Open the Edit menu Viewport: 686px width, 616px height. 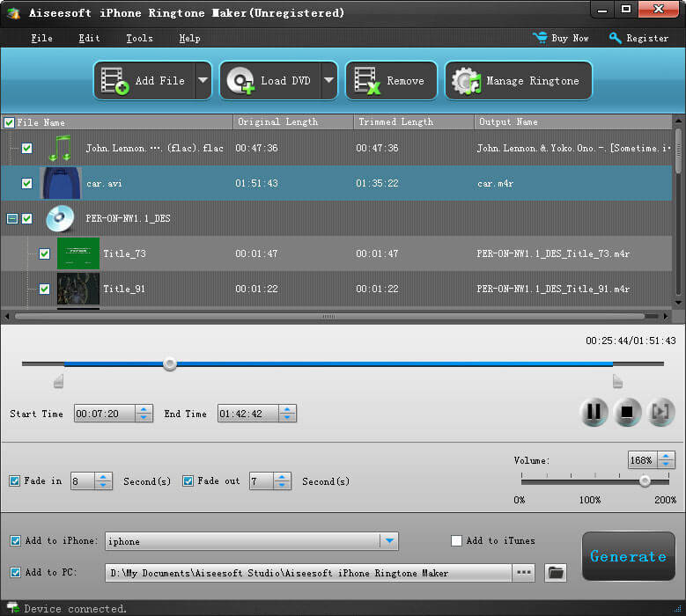coord(89,38)
